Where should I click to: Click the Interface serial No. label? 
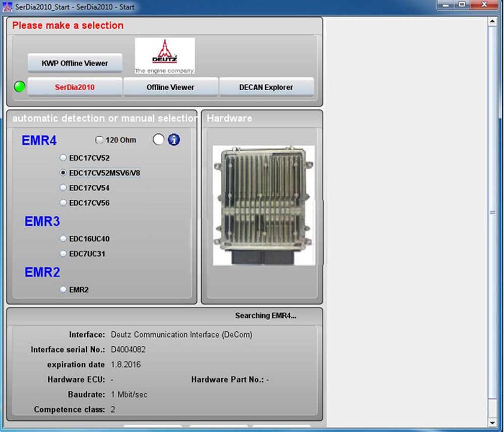(x=68, y=349)
